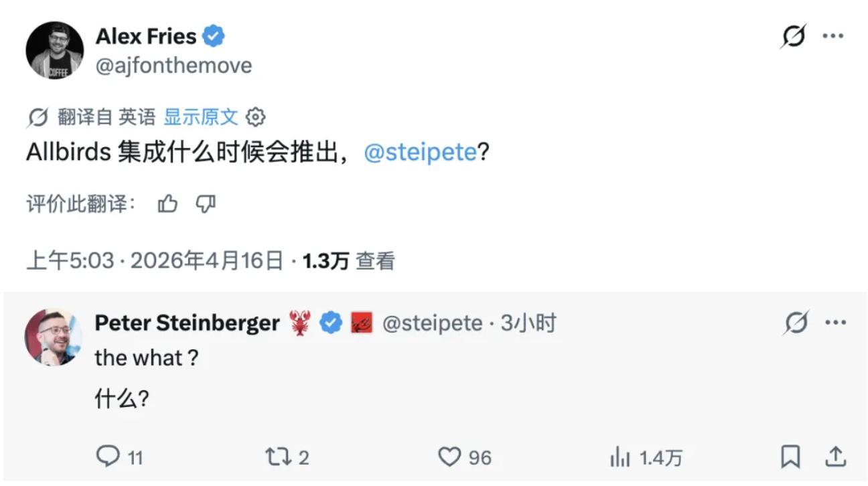Open translation settings gear icon
Image resolution: width=868 pixels, height=486 pixels.
click(x=256, y=118)
